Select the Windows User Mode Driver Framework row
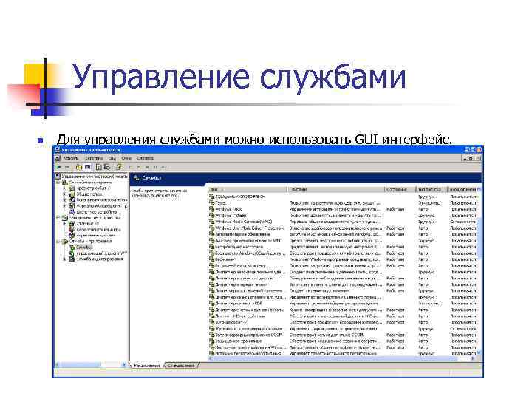Image resolution: width=532 pixels, height=399 pixels. pyautogui.click(x=343, y=228)
